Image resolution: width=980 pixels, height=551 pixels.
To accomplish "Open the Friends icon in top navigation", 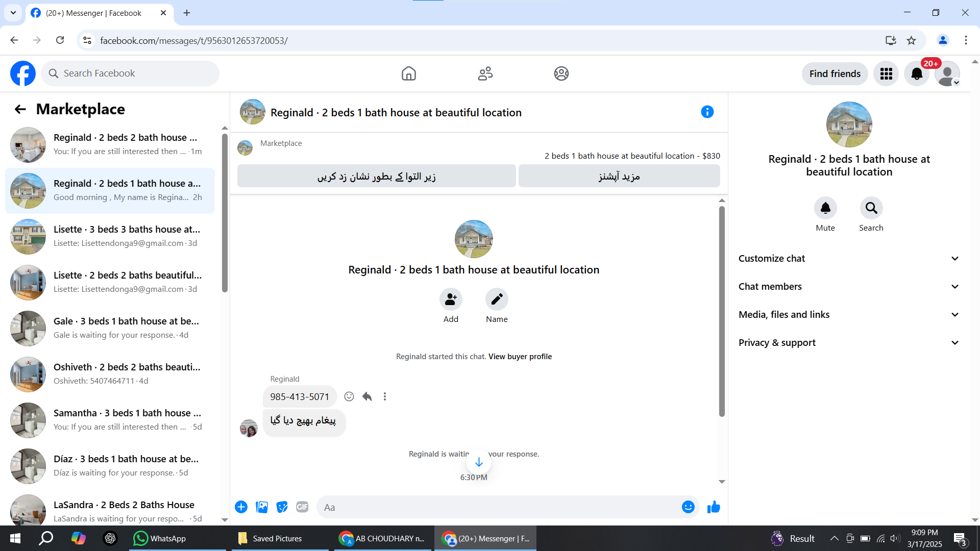I will point(485,73).
